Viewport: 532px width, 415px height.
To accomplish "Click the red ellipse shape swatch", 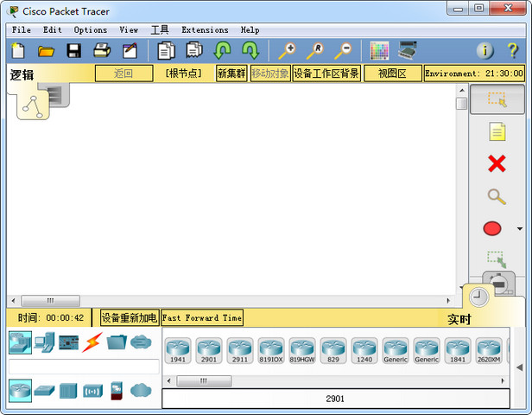I will click(x=492, y=229).
